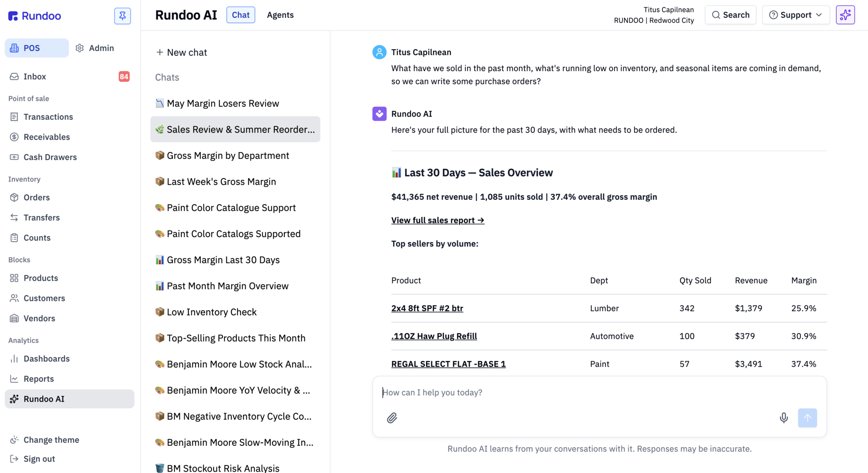Open Top-Selling Products This Month chat
Screen dimensions: 868x473
pos(235,338)
